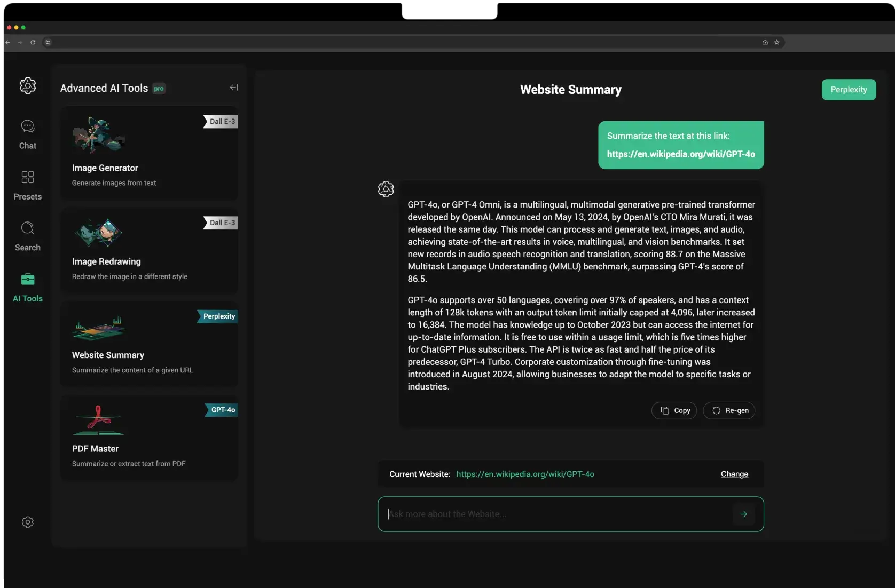Screen dimensions: 895x588
Task: Open the PDF Master tool card
Action: tap(150, 438)
